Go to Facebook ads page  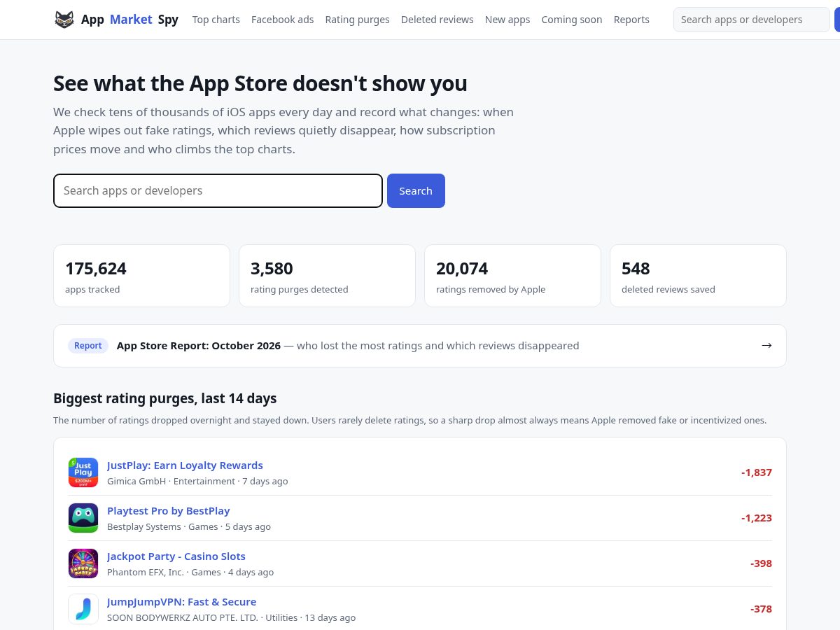pyautogui.click(x=283, y=20)
